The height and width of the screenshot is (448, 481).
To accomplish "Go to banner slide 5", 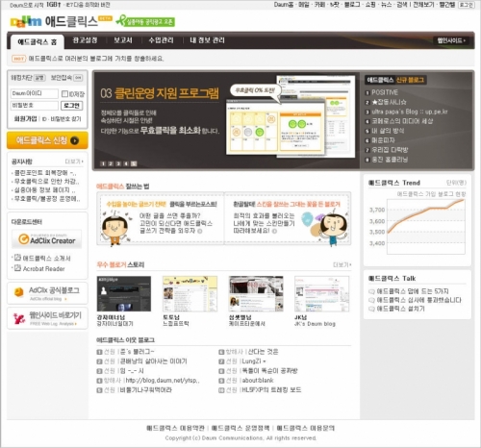I will point(134,163).
